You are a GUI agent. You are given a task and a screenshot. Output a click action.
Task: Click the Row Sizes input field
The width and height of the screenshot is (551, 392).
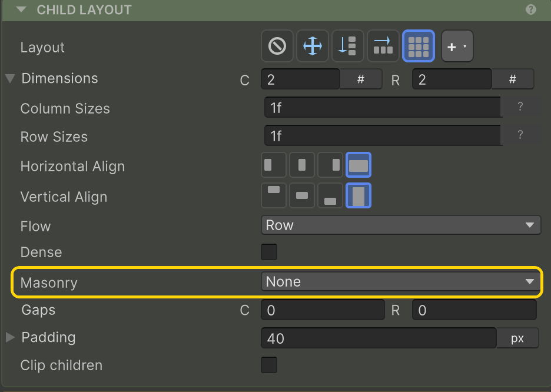(383, 135)
